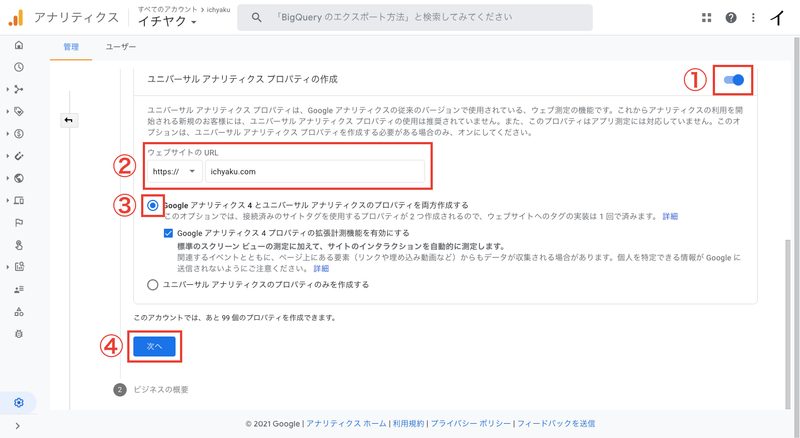Open アナリティクス ホーム footer link
This screenshot has width=800, height=438.
pyautogui.click(x=346, y=424)
